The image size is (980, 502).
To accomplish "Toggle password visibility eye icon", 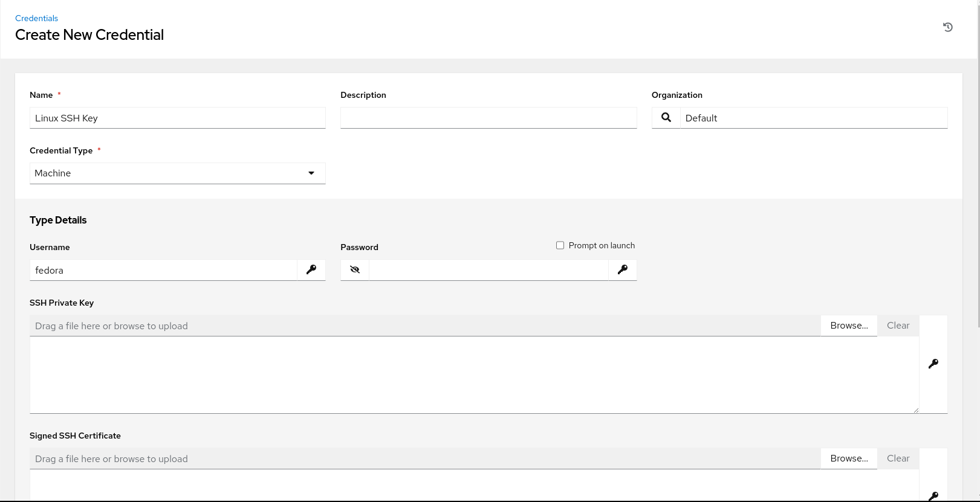I will coord(355,270).
